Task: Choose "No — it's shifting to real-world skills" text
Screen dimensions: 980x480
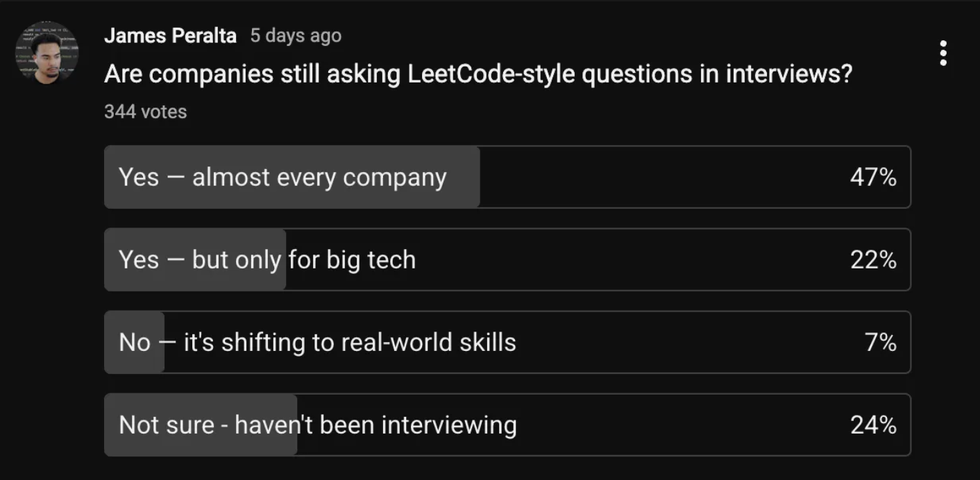Action: tap(317, 343)
